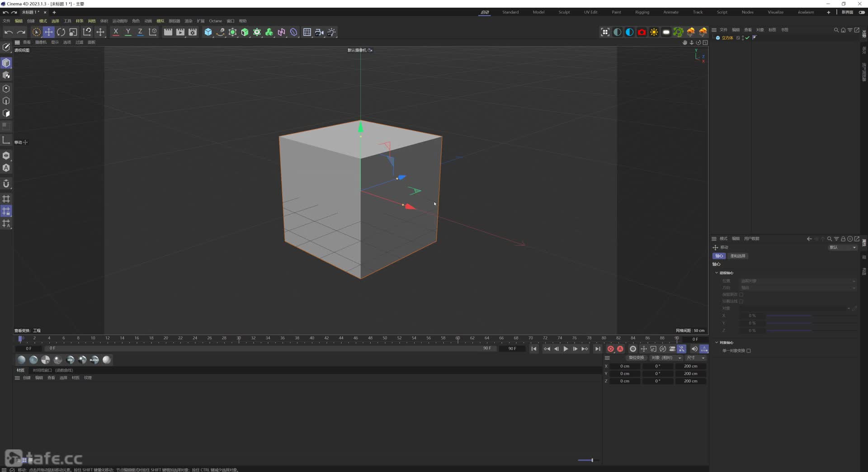This screenshot has height=472, width=868.
Task: Open the coordinates panel hamburger menu
Action: [608, 358]
